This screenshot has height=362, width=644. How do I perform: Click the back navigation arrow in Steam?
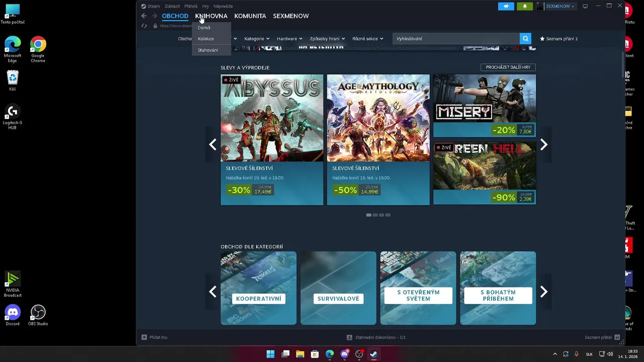click(144, 16)
